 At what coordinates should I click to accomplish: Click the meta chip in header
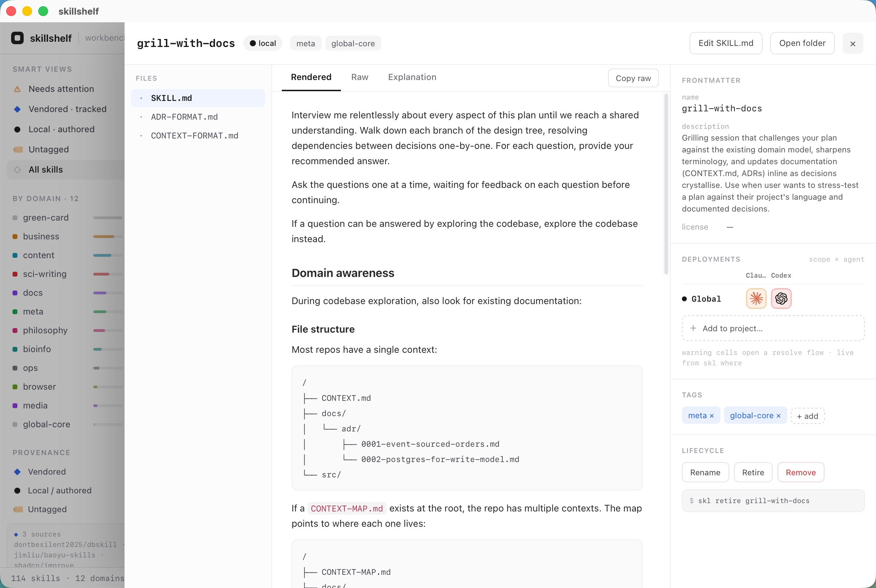coord(305,43)
